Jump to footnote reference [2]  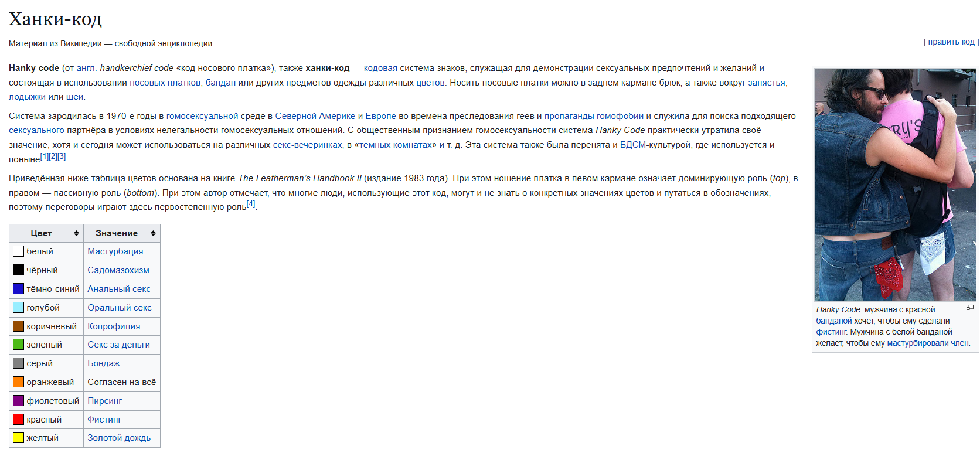pos(53,156)
